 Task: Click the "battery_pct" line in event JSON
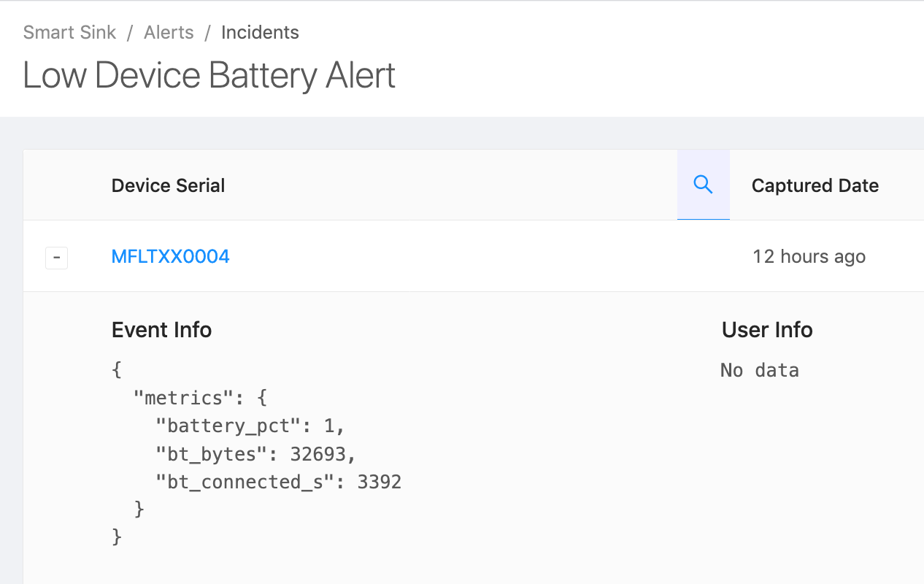click(x=250, y=426)
